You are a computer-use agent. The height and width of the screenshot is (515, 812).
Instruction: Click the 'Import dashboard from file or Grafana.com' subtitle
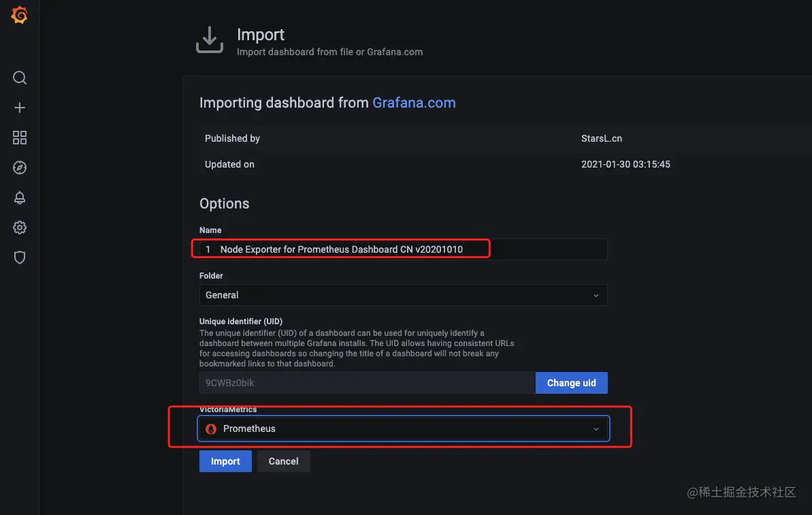pos(330,52)
